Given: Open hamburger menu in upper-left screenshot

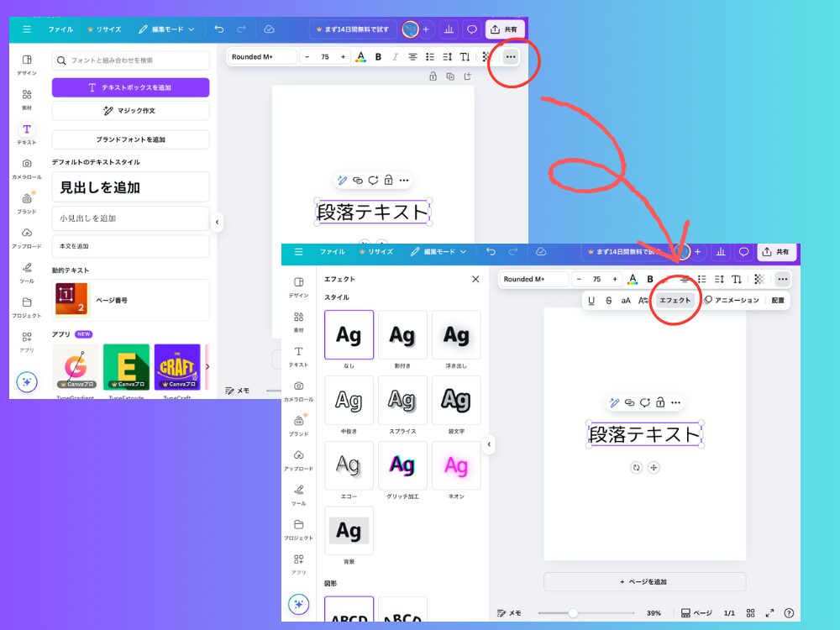Looking at the screenshot, I should (27, 29).
